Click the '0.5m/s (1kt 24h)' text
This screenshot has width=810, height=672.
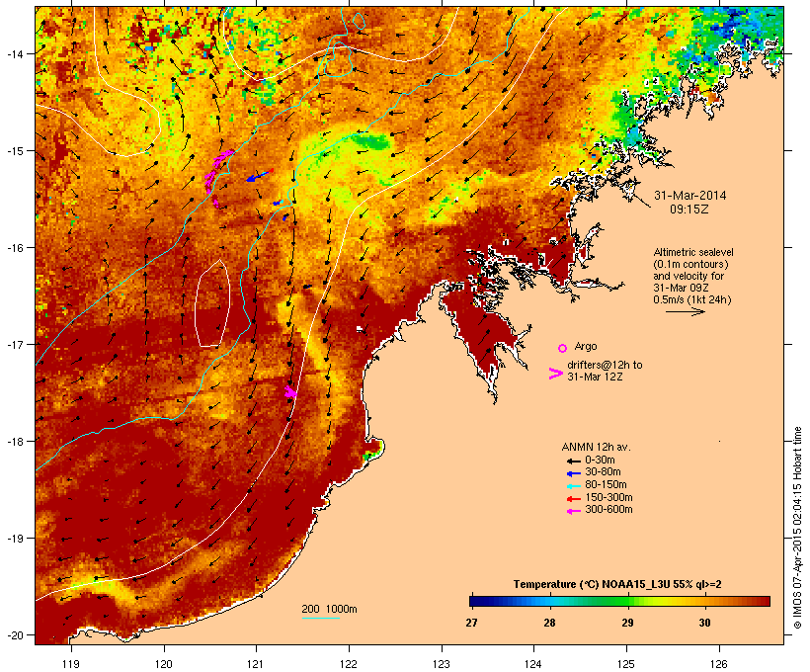(x=692, y=299)
